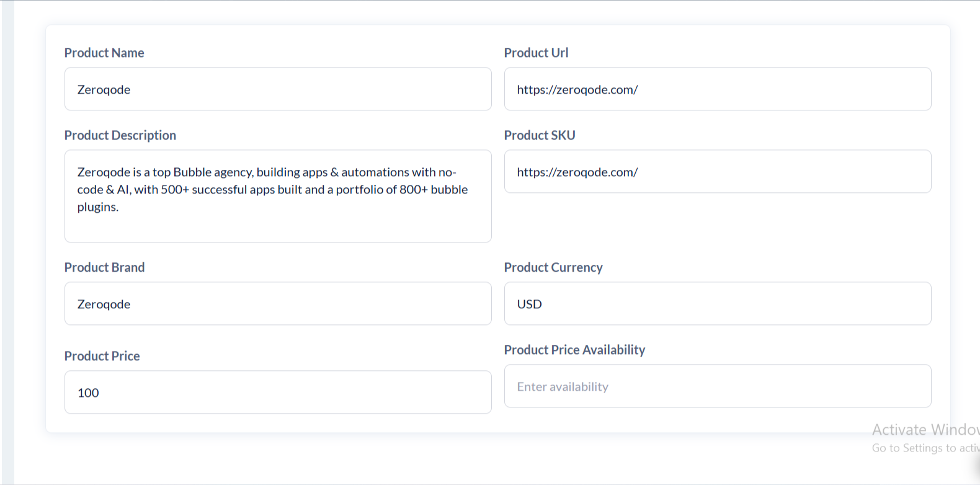Click the "Product Brand" label
The width and height of the screenshot is (980, 485).
[x=104, y=267]
